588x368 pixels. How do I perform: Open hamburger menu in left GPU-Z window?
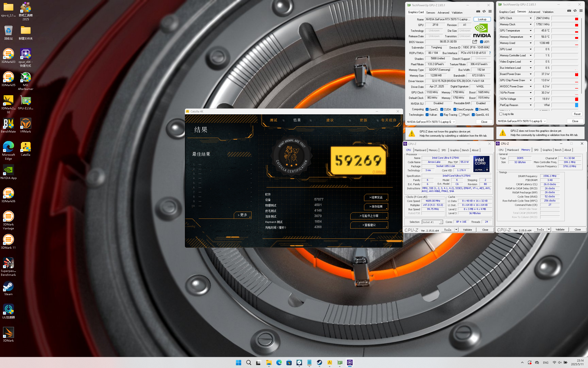pos(490,11)
